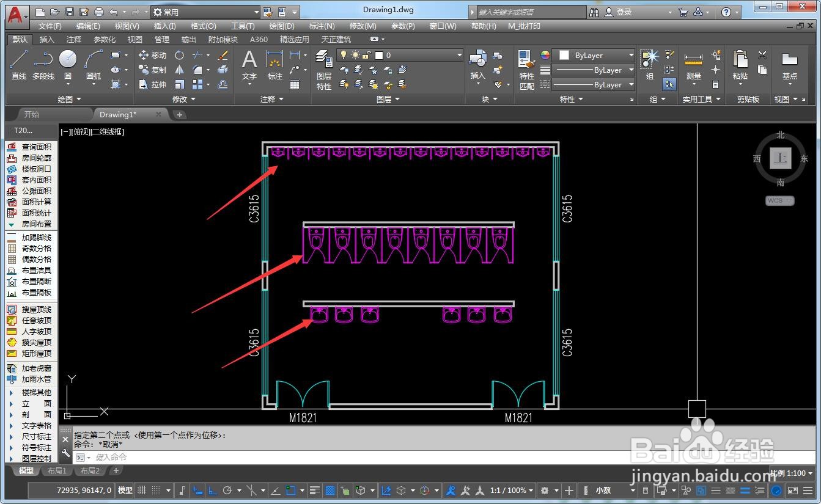Open Layer Properties (图层特性)
This screenshot has height=504, width=821.
pos(324,70)
